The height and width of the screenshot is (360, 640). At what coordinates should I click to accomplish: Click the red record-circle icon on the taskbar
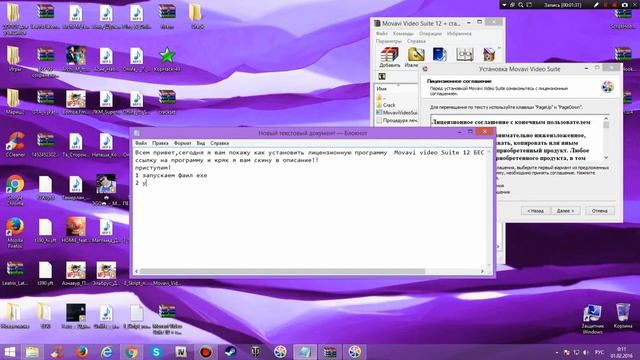(206, 352)
